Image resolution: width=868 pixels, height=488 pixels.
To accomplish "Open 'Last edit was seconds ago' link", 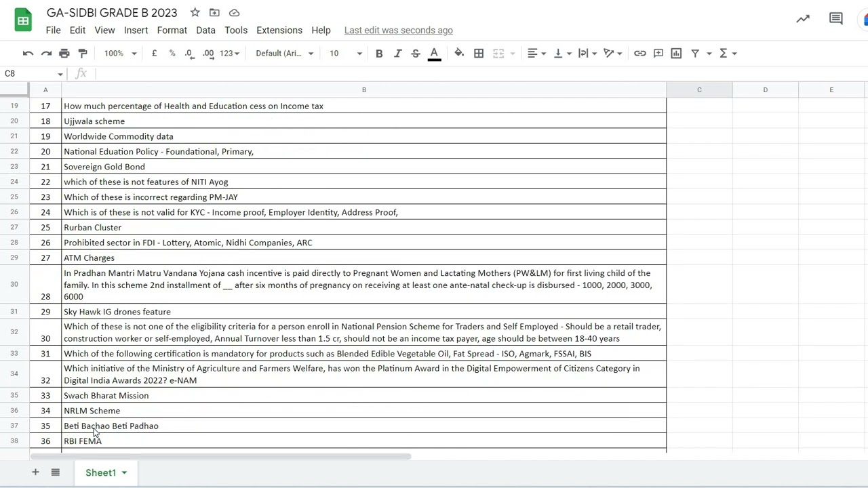I will click(x=399, y=30).
